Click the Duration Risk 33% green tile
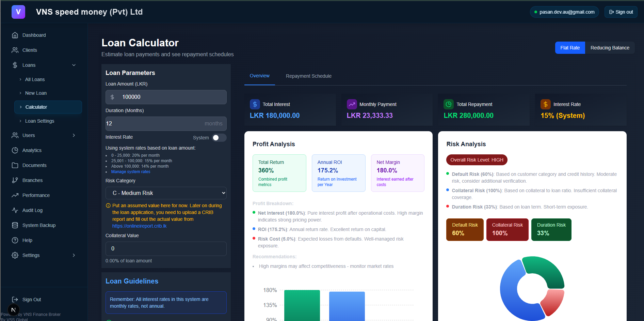644x321 pixels. 551,230
